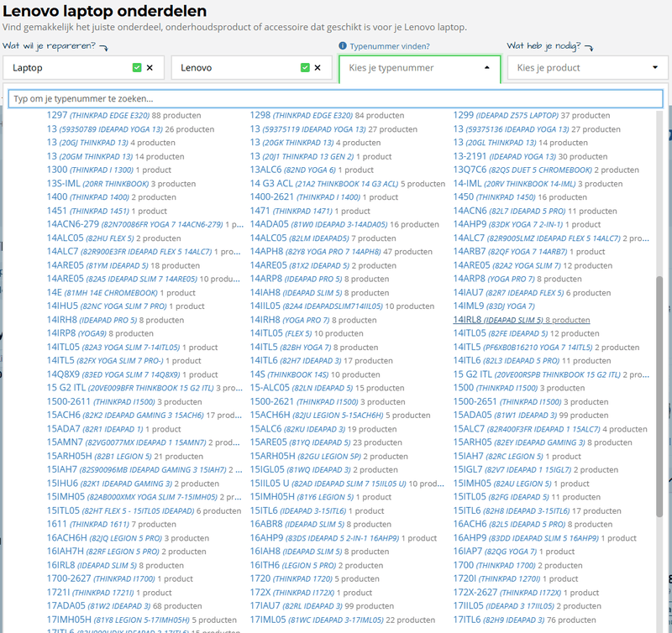Select 16ITH6 (Legion 5 Pro) 2 producten
672x633 pixels.
(317, 565)
